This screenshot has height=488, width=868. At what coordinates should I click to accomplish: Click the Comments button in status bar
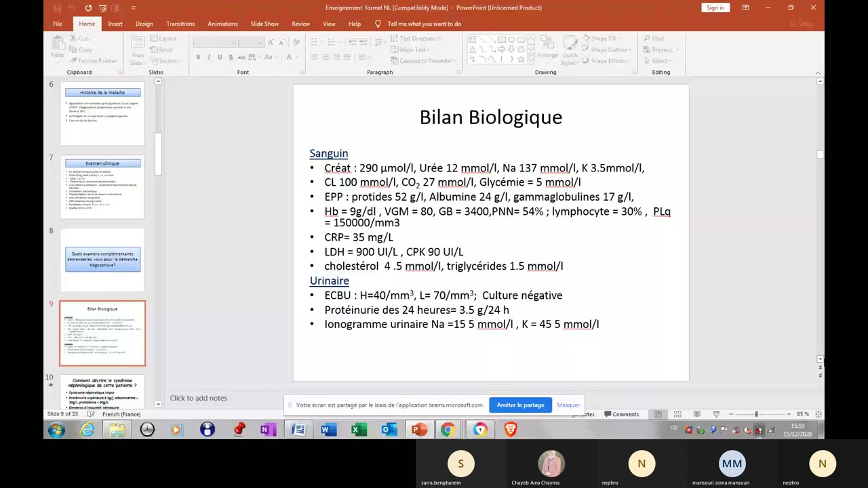tap(622, 414)
